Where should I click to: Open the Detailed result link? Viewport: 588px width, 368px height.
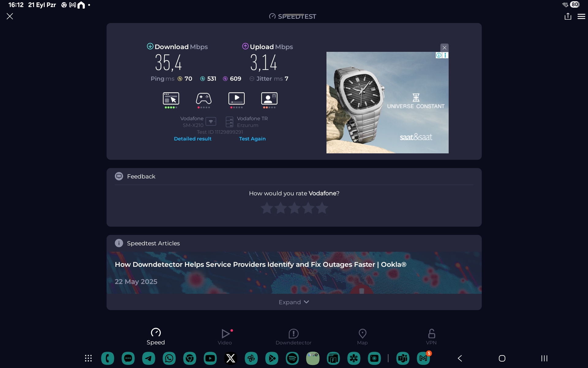tap(193, 139)
